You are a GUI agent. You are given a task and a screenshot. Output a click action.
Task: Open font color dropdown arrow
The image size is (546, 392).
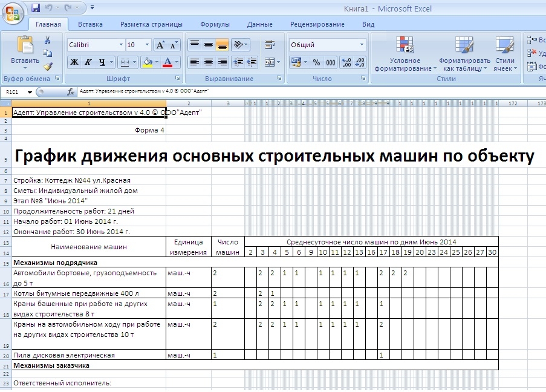coord(177,62)
